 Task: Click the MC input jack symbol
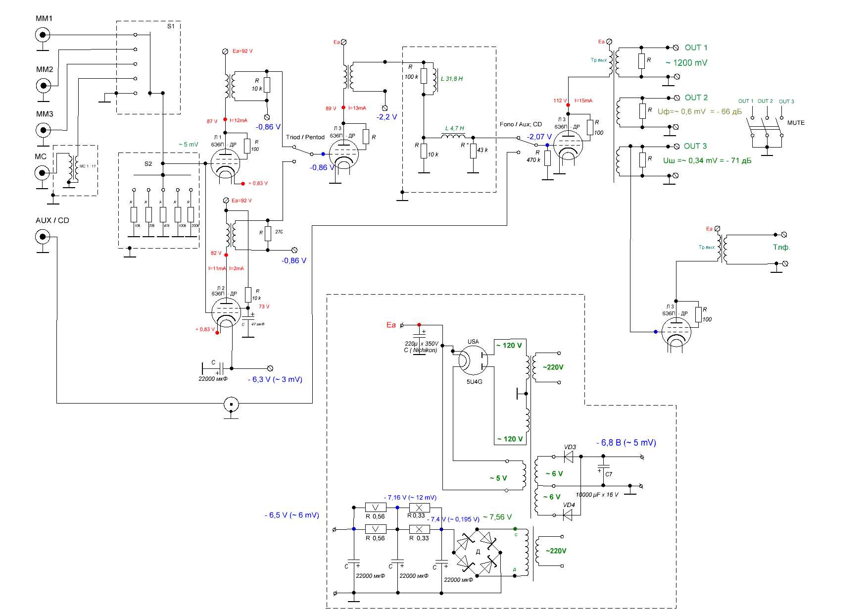click(42, 173)
